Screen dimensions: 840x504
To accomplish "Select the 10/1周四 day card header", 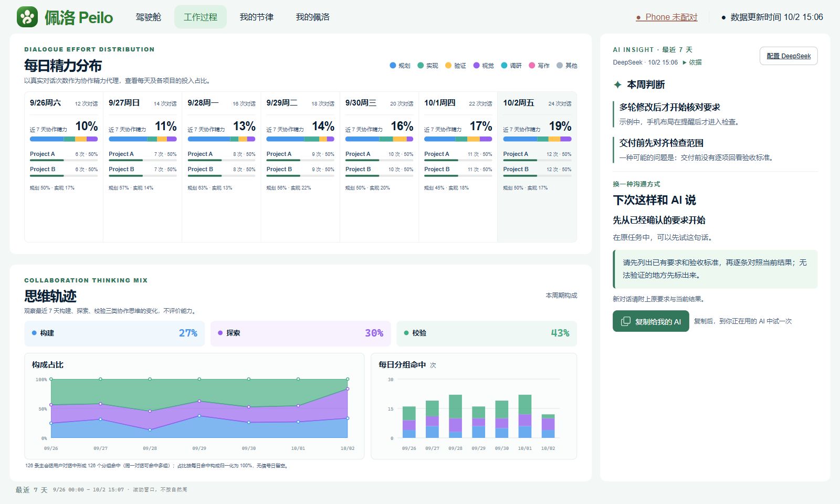I will point(458,103).
